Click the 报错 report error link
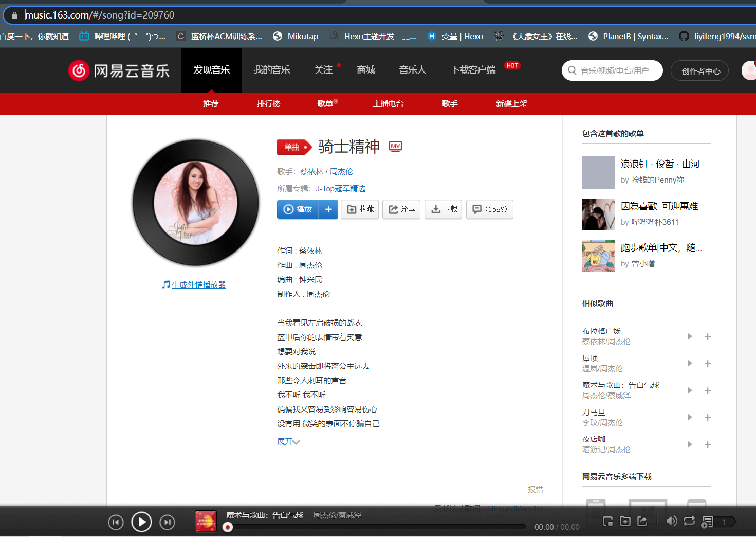This screenshot has height=537, width=756. click(x=536, y=490)
